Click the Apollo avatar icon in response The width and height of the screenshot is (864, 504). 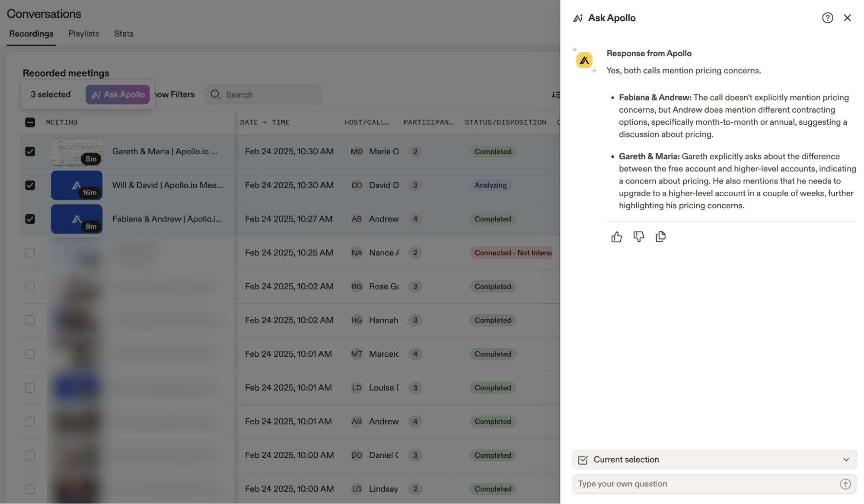[x=584, y=60]
